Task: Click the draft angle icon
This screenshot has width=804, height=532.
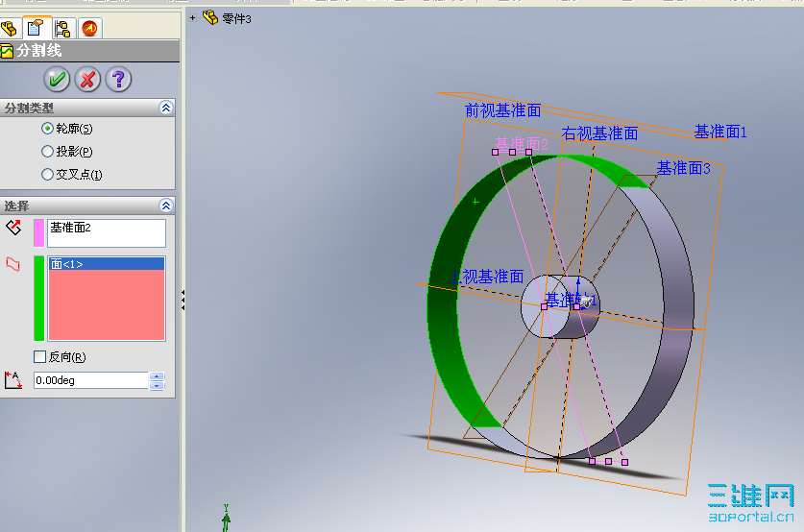Action: 13,380
